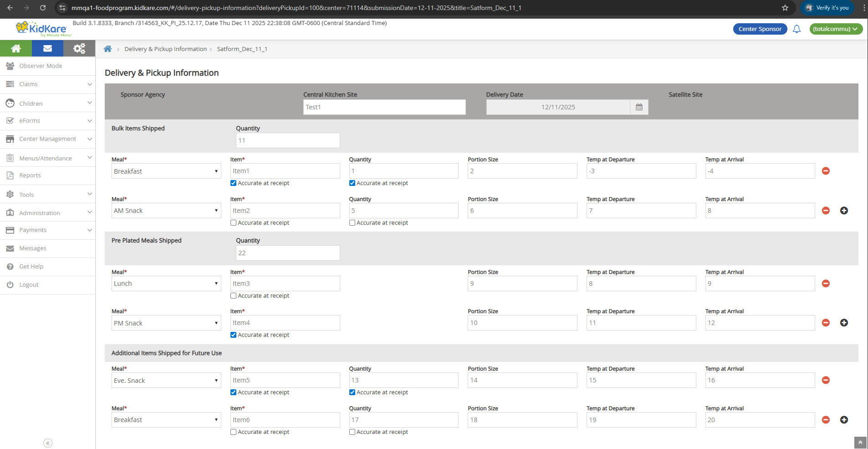
Task: Check Accurate at receipt under Item3
Action: [x=234, y=296]
